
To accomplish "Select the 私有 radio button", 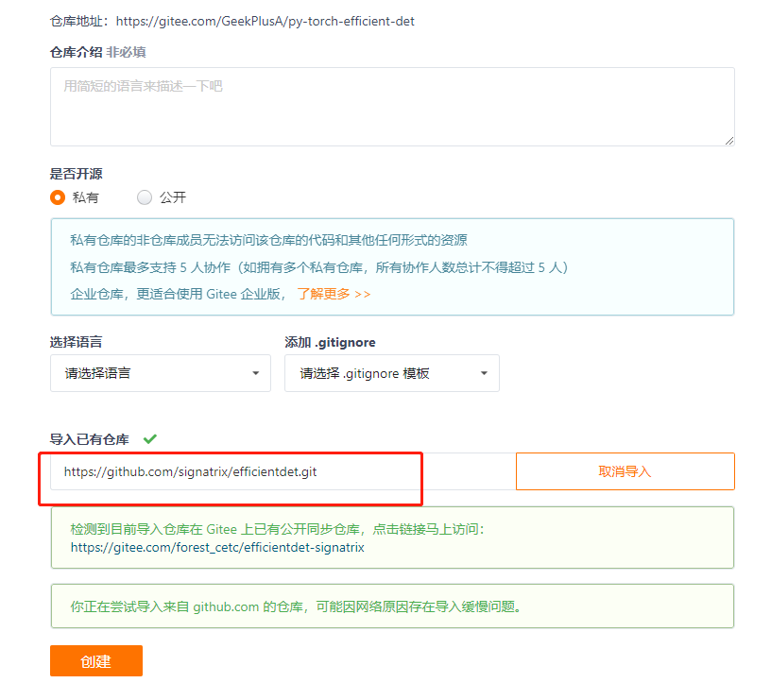I will coord(57,197).
